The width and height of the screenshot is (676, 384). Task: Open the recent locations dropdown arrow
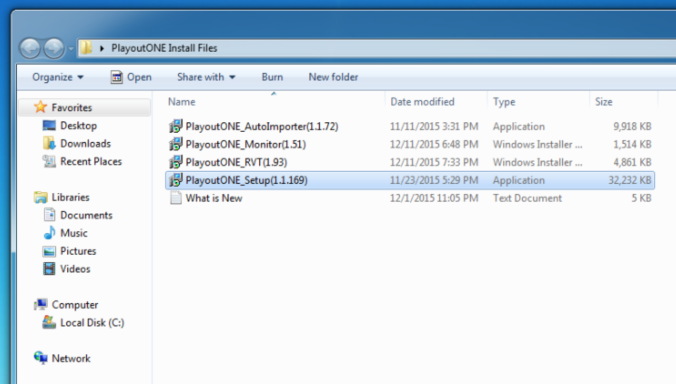click(x=71, y=48)
